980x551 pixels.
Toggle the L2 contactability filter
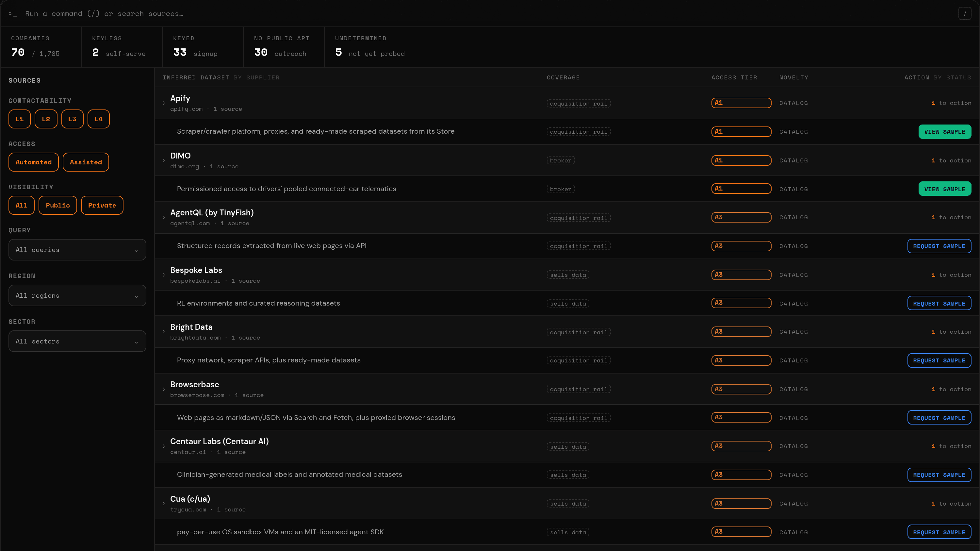[46, 119]
